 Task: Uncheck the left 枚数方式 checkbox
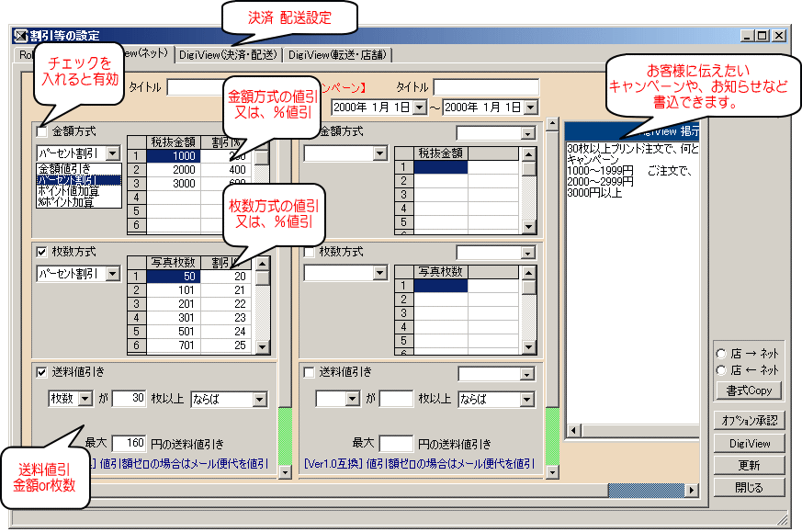click(41, 252)
